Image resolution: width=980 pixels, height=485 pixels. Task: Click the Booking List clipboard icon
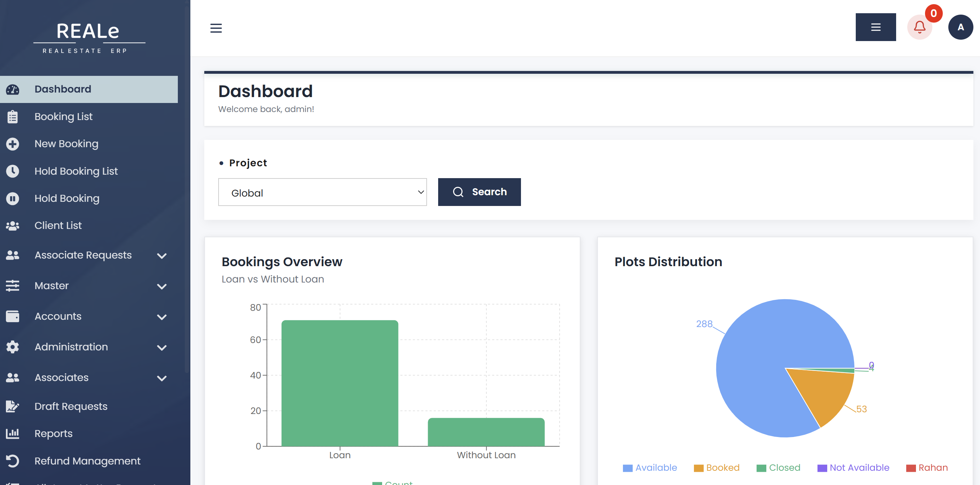13,117
